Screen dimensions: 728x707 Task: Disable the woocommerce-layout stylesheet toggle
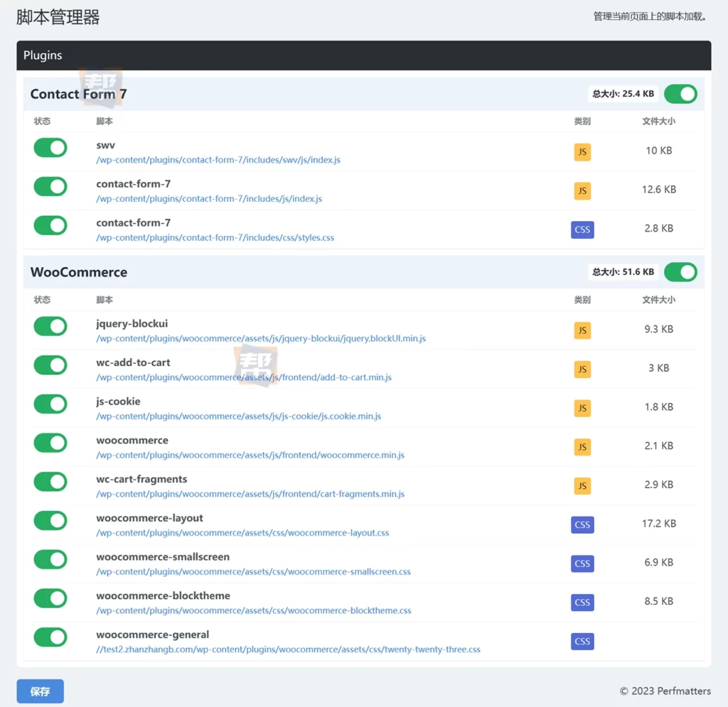pos(50,521)
